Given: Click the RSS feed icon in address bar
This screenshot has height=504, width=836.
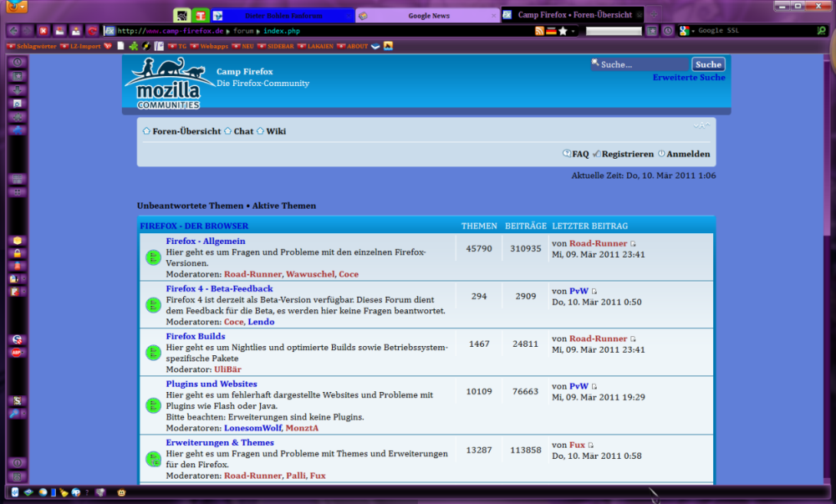Looking at the screenshot, I should coord(539,31).
